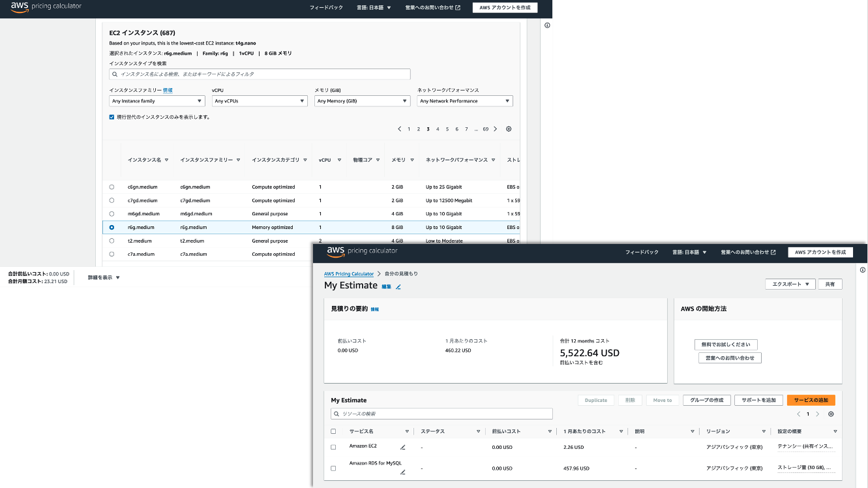Go to page 69 of EC2 instances
Screen dimensions: 868x488
tap(486, 129)
